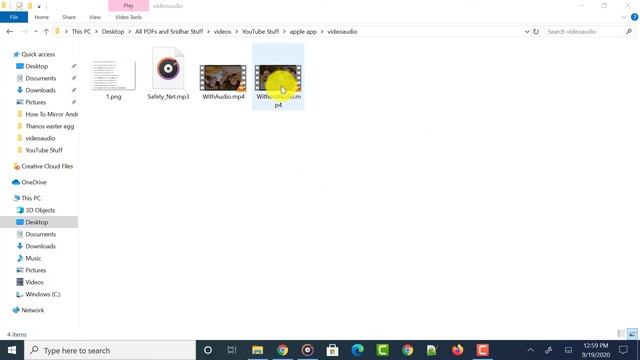Click 'YouTube Stuff' in address breadcrumb

(260, 31)
